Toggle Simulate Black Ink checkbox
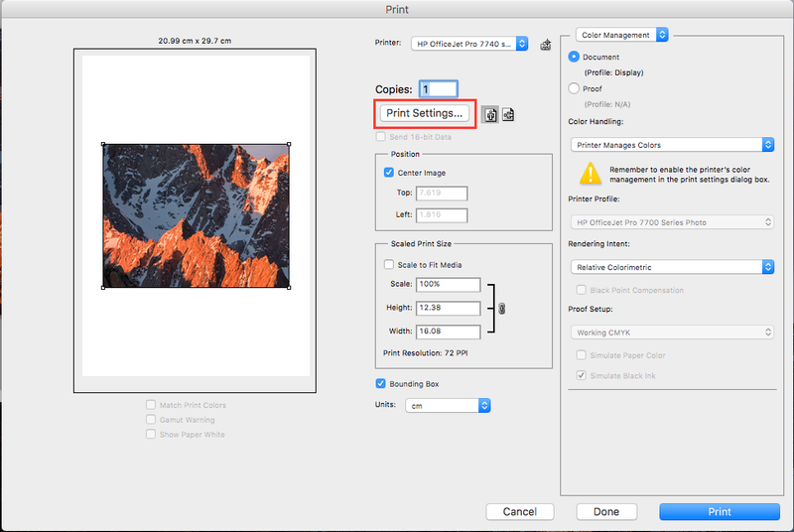Viewport: 794px width, 532px height. [x=582, y=375]
